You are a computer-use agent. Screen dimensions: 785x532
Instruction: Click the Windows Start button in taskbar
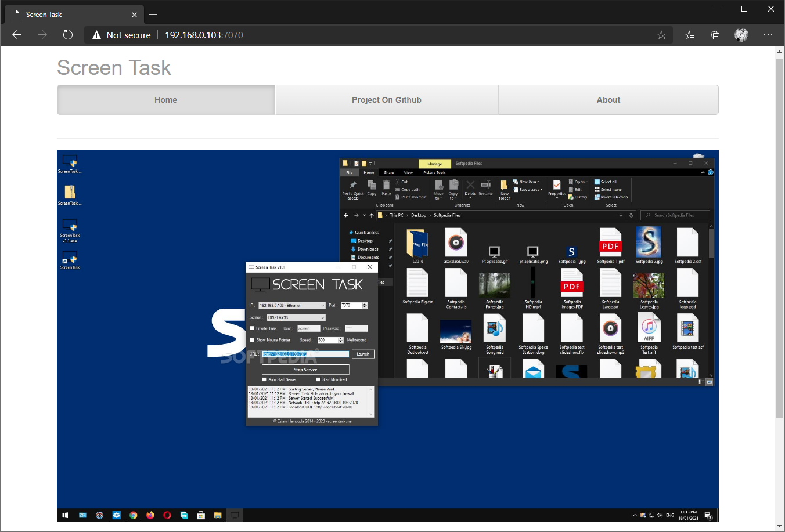[65, 515]
